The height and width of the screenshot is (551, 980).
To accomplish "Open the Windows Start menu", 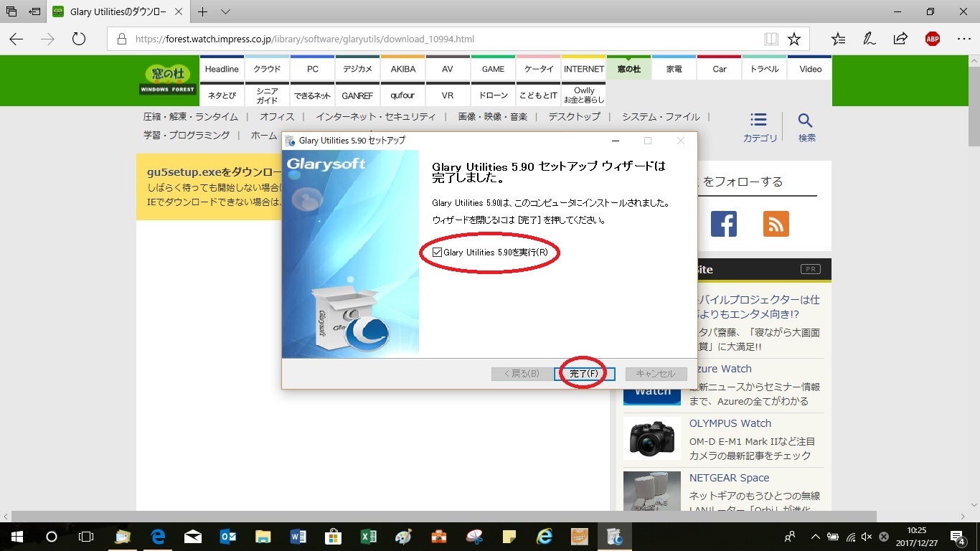I will click(x=16, y=537).
